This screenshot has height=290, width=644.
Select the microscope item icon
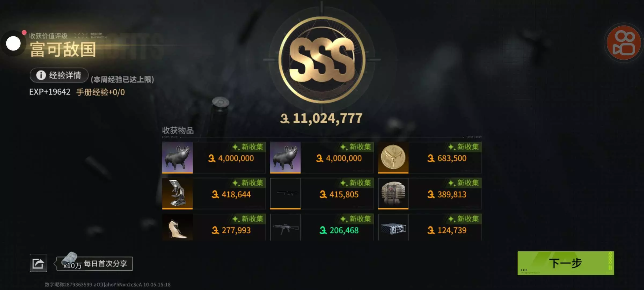pos(177,194)
